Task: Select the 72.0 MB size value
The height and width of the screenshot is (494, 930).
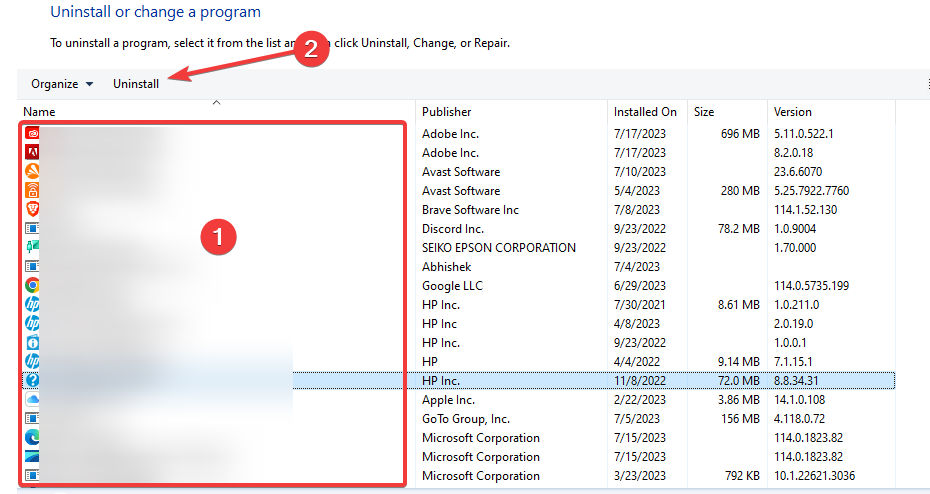Action: [738, 380]
